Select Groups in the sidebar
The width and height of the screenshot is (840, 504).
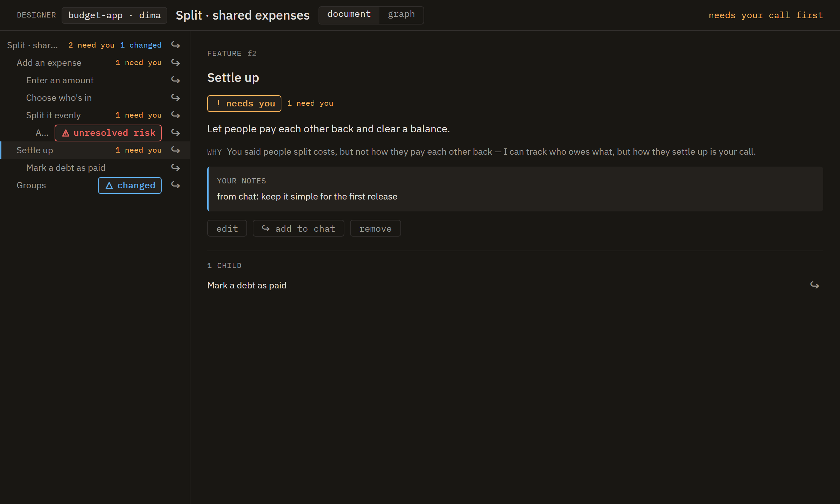point(31,185)
